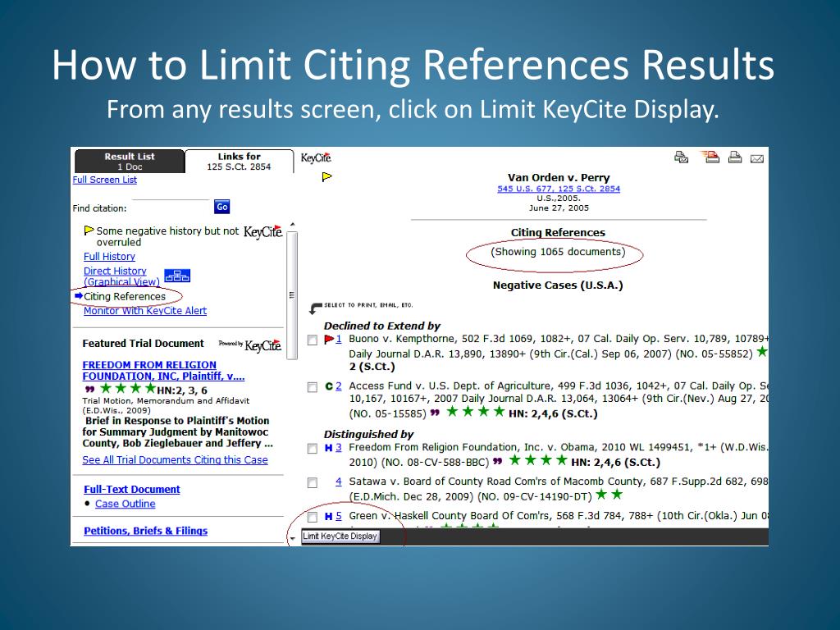Click the email envelope icon
This screenshot has height=630, width=840.
click(757, 158)
